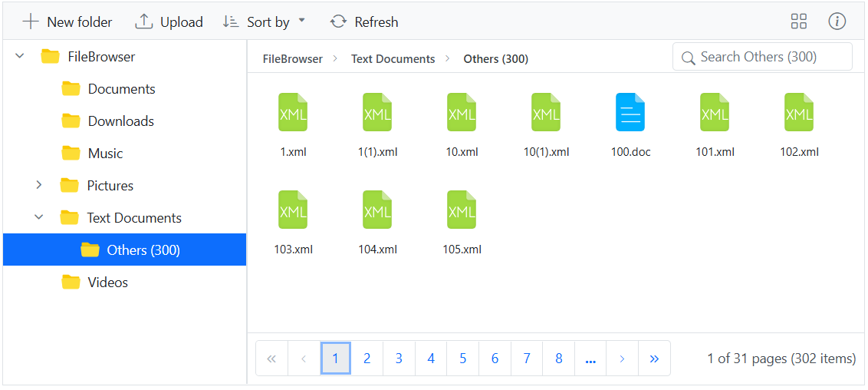Viewport: 868px width, 390px height.
Task: Jump to page 4
Action: 431,359
